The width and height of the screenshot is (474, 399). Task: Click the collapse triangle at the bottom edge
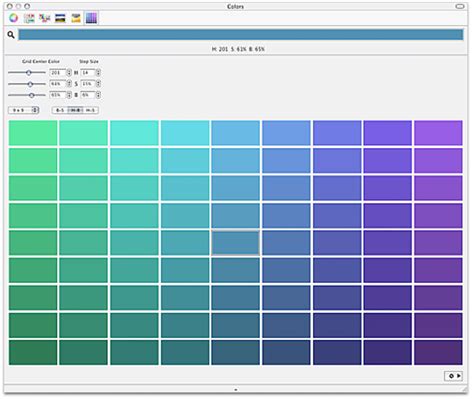coord(236,389)
